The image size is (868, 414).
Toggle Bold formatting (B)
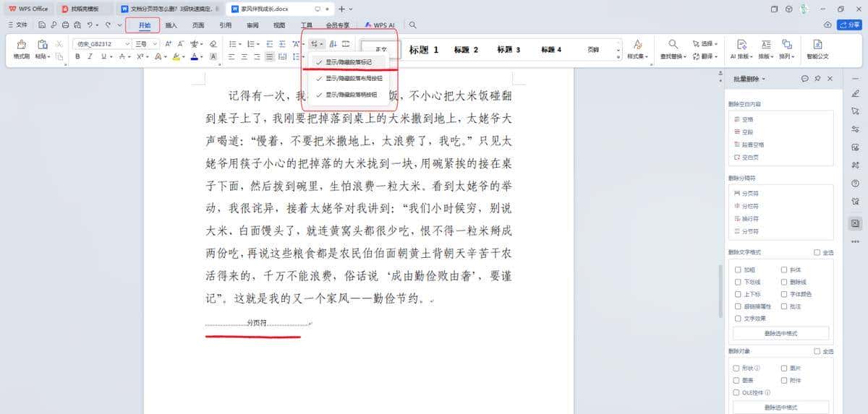pyautogui.click(x=78, y=56)
